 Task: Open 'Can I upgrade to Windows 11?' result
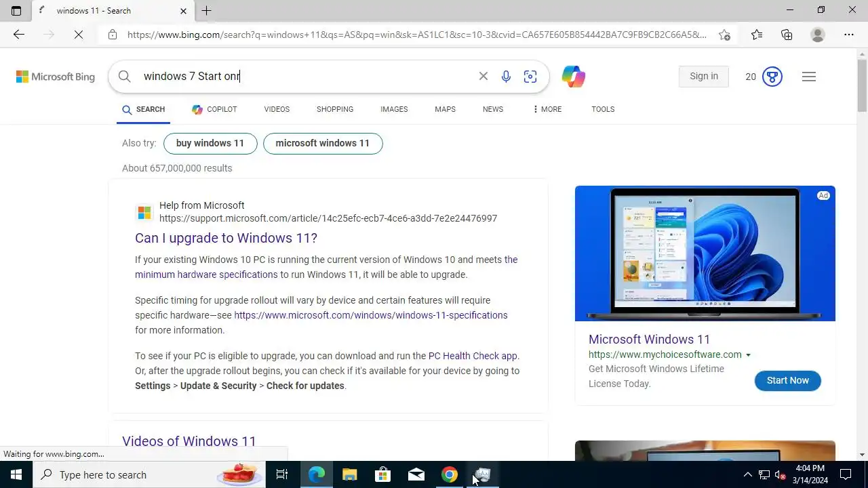[226, 238]
